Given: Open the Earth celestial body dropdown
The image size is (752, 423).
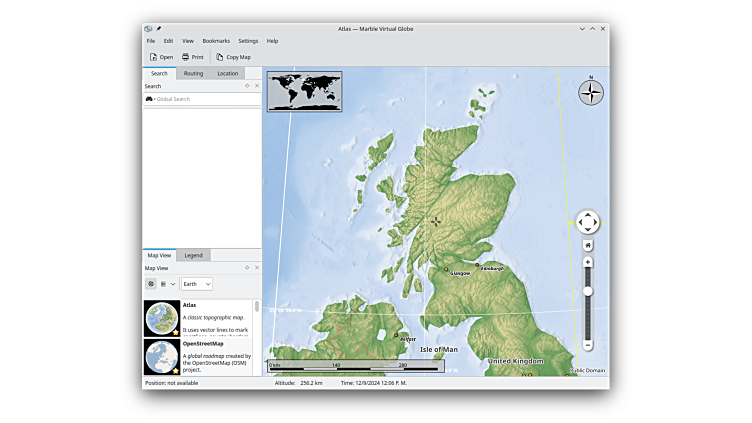Looking at the screenshot, I should tap(196, 284).
